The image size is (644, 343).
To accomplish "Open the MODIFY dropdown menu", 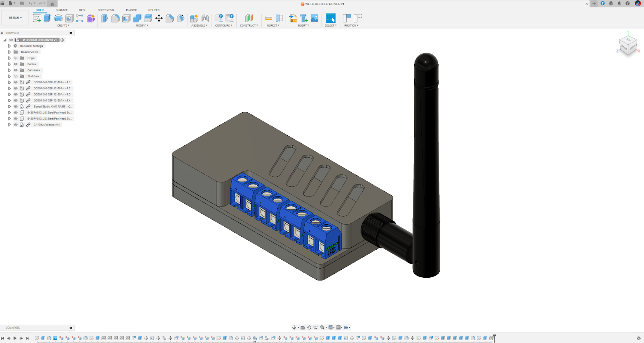I will (x=142, y=25).
